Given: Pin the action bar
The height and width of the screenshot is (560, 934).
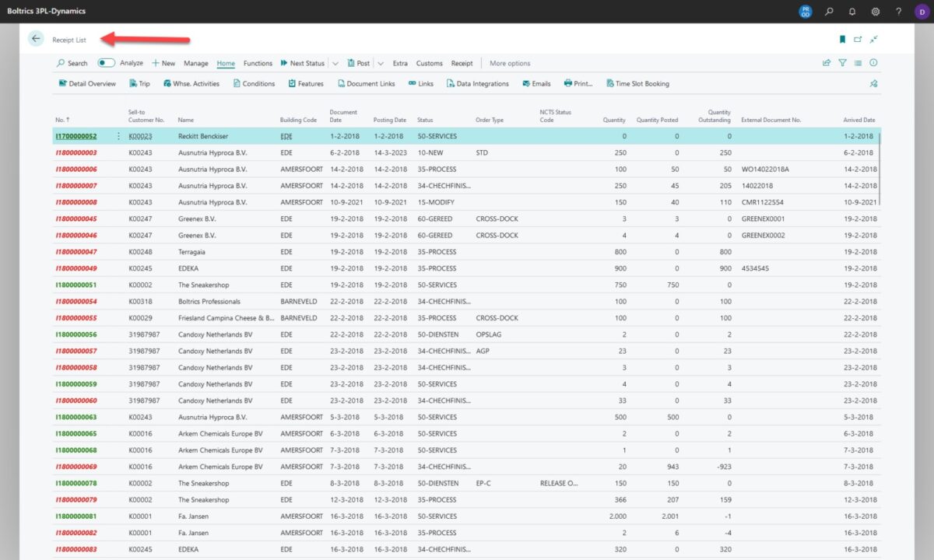Looking at the screenshot, I should pos(873,84).
